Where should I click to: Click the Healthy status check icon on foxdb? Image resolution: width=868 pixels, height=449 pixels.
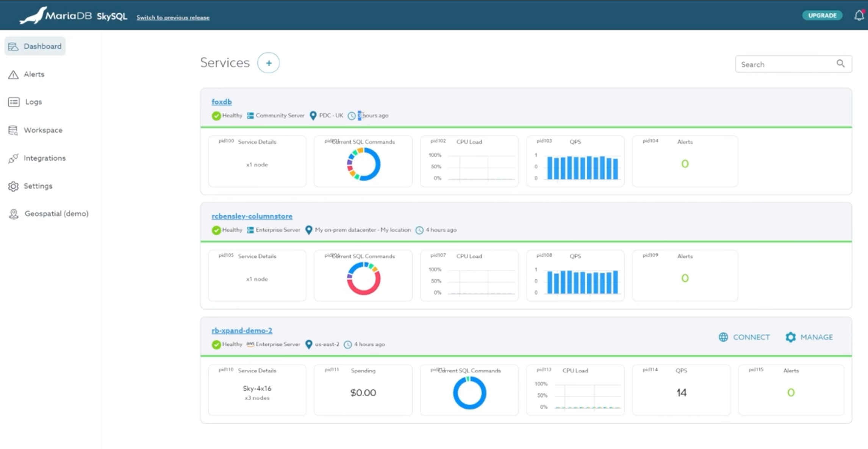point(216,116)
